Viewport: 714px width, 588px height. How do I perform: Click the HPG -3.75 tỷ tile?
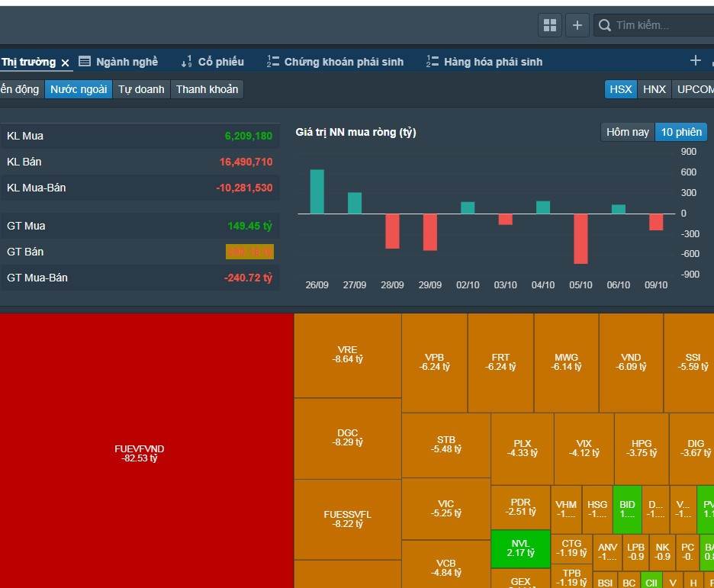pos(642,448)
